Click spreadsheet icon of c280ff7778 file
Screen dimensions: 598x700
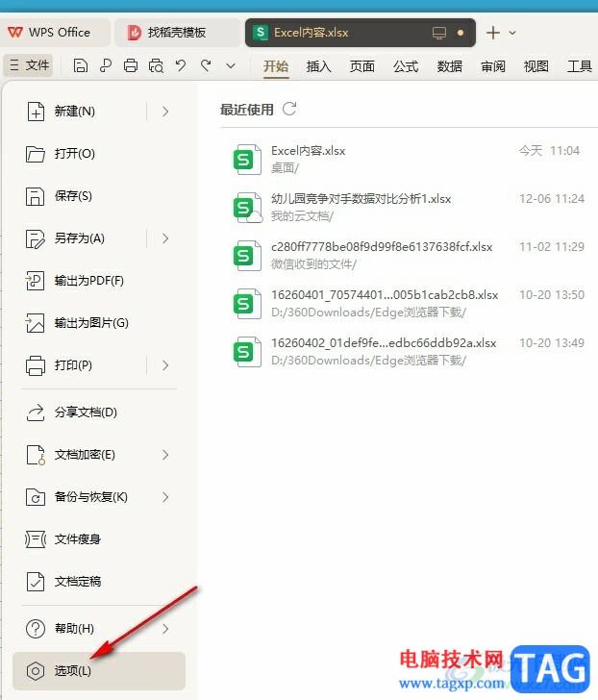tap(247, 256)
